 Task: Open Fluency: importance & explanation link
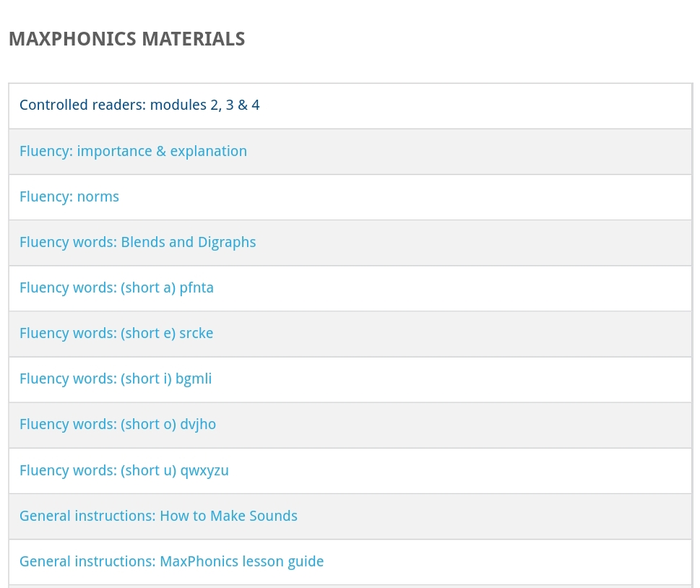[133, 151]
